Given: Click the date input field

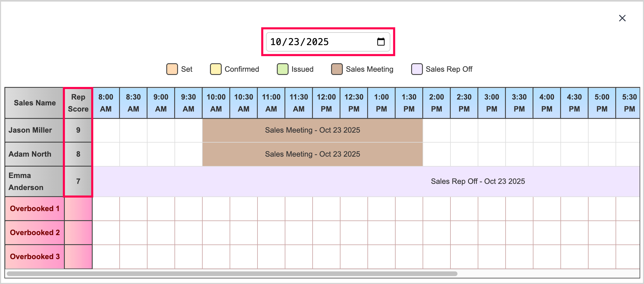Looking at the screenshot, I should pyautogui.click(x=317, y=42).
